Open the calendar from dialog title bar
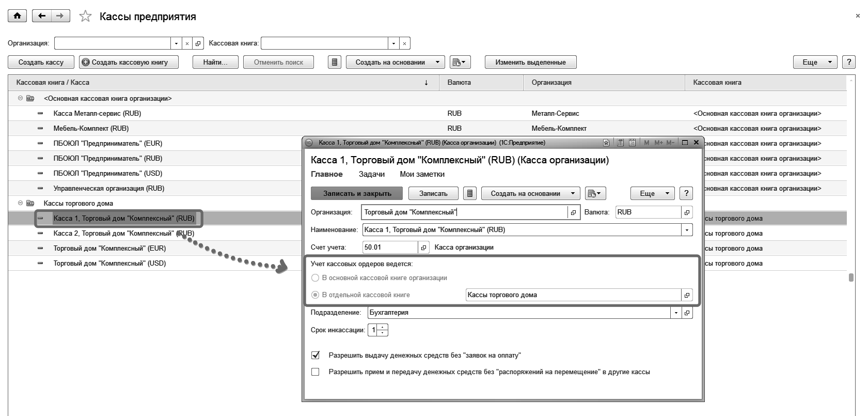868x416 pixels. pyautogui.click(x=632, y=143)
